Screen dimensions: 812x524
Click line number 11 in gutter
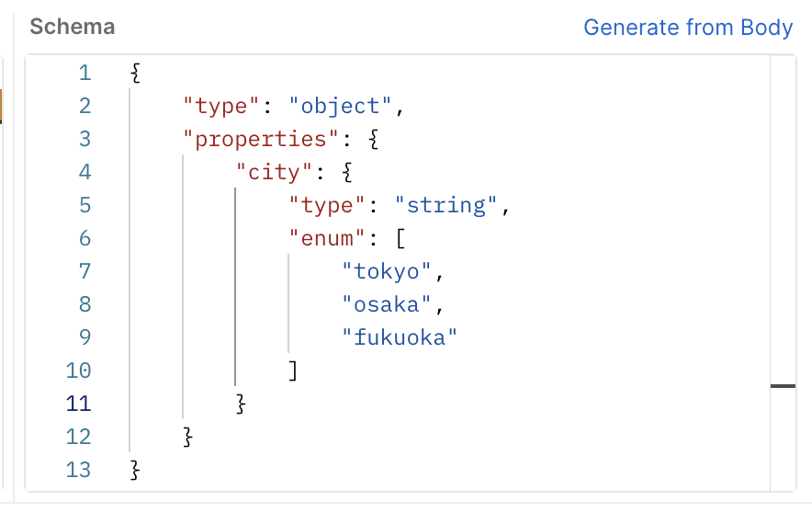[79, 404]
